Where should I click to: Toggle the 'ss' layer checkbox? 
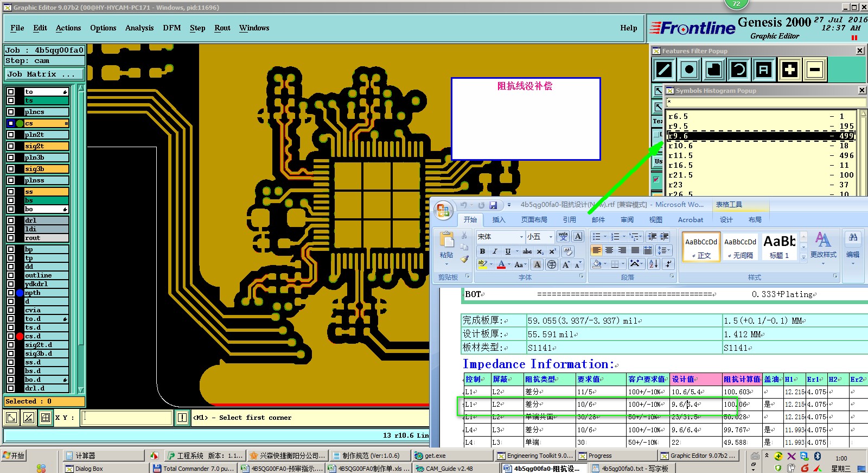point(11,192)
